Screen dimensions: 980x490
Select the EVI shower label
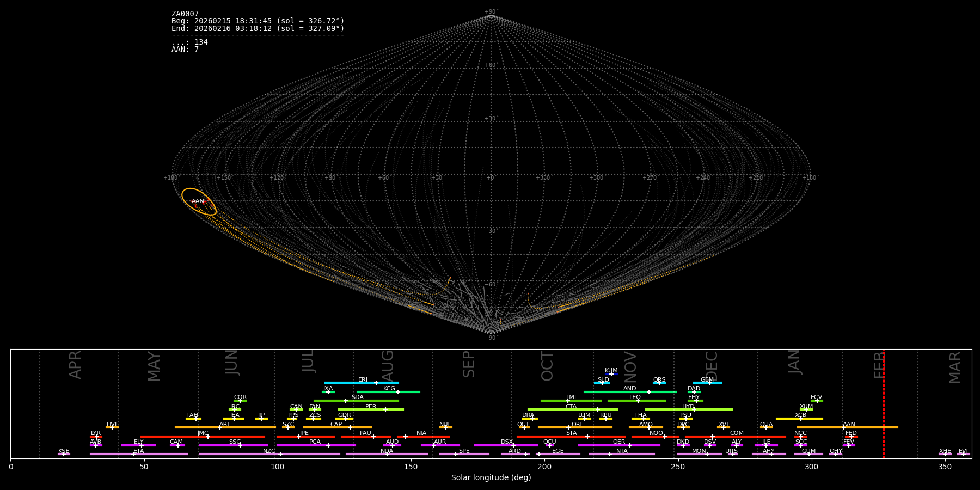click(x=963, y=451)
